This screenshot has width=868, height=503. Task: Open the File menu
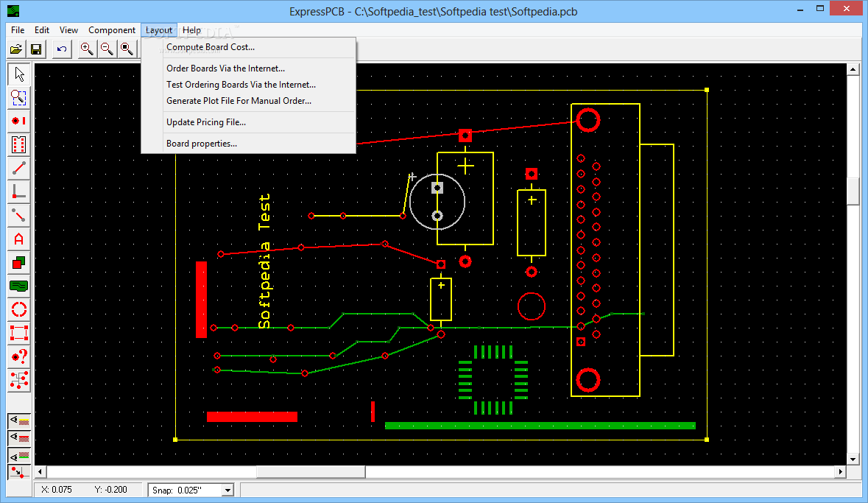tap(18, 30)
